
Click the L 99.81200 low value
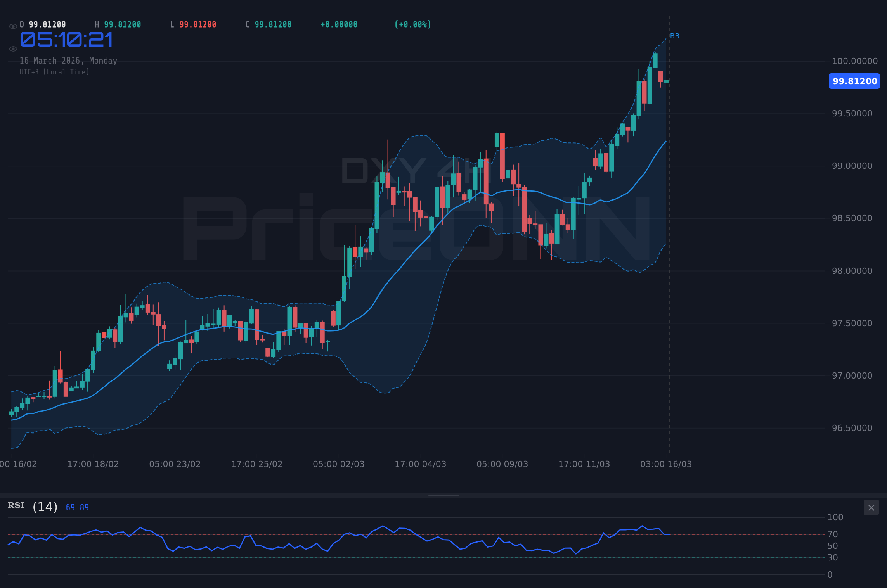193,24
